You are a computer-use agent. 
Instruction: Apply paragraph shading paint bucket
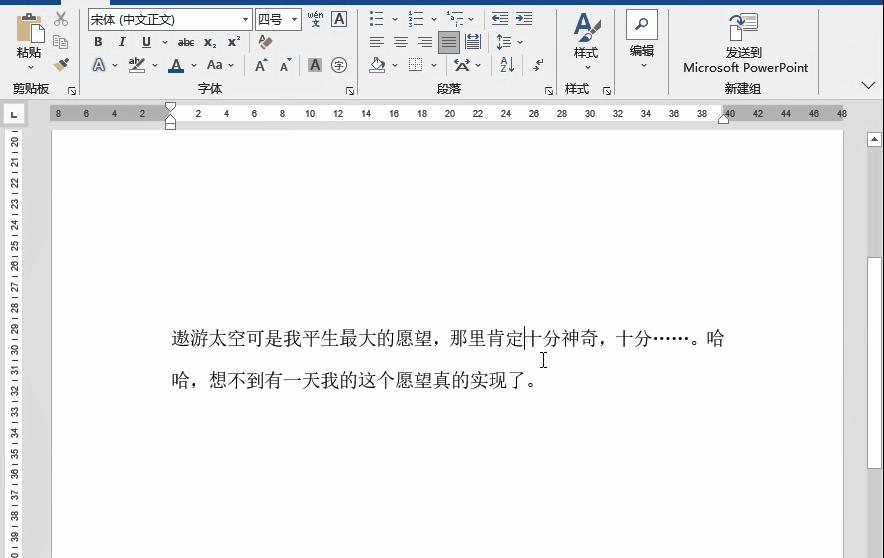(377, 65)
